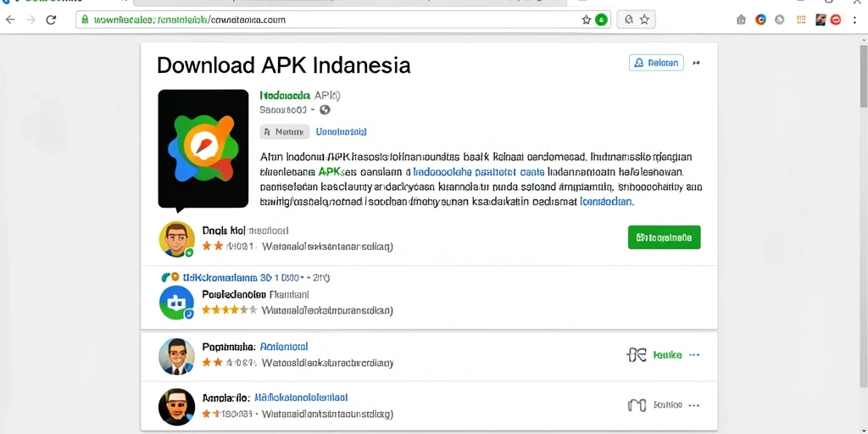Screen dimensions: 868x434
Task: Click the dark square profile extension icon
Action: click(x=821, y=20)
